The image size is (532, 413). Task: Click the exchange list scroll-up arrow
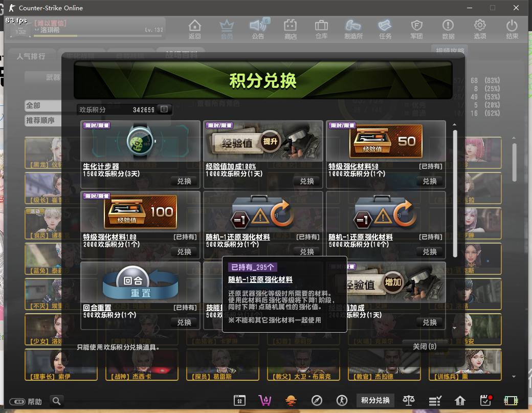click(x=454, y=124)
